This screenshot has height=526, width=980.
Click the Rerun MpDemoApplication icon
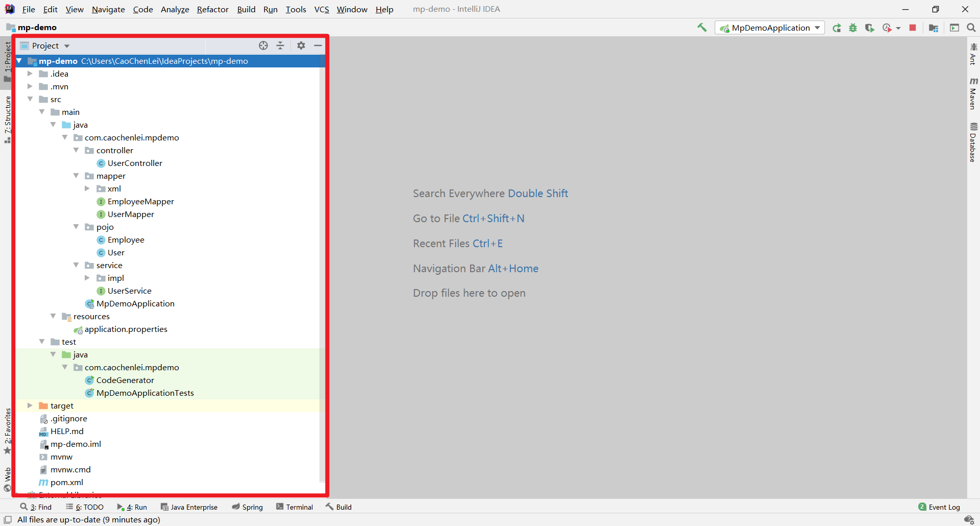click(x=837, y=28)
